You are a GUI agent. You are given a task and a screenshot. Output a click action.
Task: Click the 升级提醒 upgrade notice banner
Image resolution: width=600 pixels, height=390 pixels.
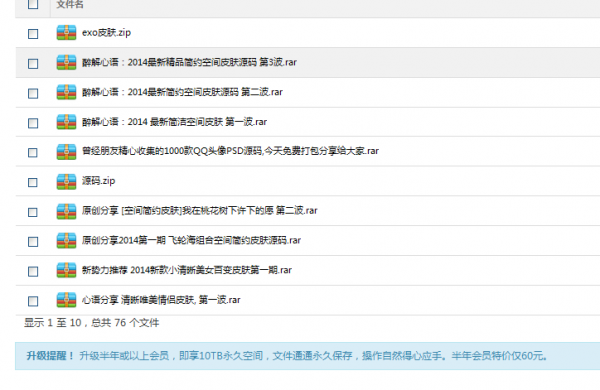coord(307,356)
